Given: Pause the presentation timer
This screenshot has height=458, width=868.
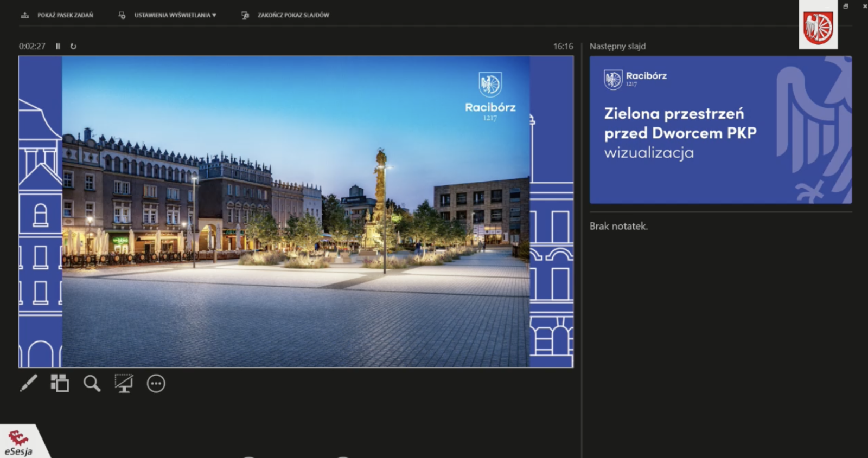Looking at the screenshot, I should [x=58, y=46].
